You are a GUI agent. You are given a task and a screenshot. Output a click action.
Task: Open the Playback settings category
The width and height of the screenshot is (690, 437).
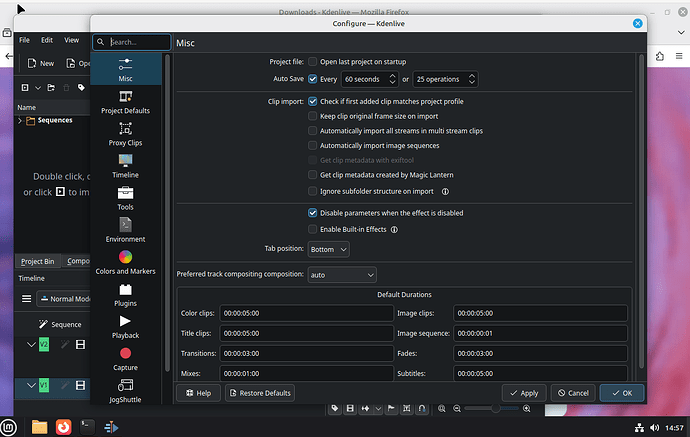(125, 326)
